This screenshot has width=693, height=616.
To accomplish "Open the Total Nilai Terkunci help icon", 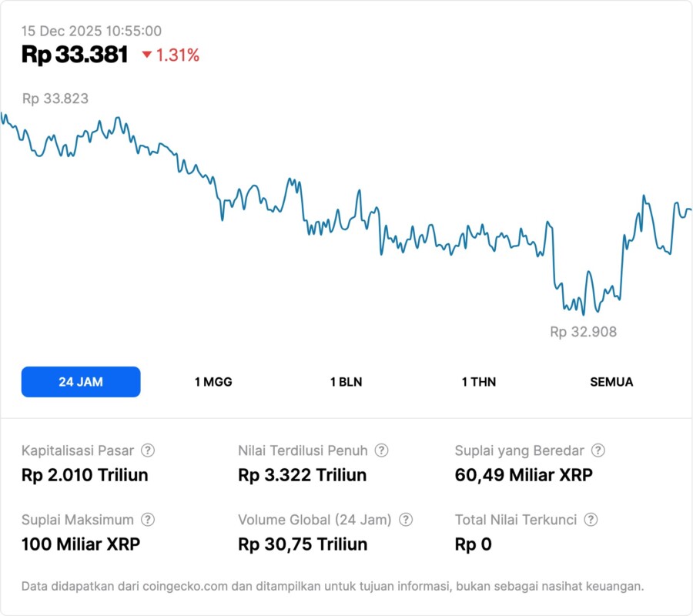I will tap(591, 520).
